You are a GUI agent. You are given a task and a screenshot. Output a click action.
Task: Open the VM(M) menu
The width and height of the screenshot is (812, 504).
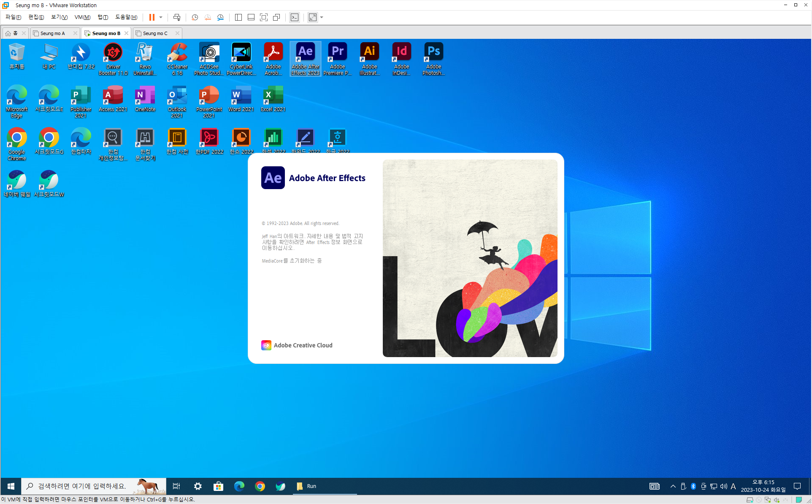pyautogui.click(x=82, y=17)
